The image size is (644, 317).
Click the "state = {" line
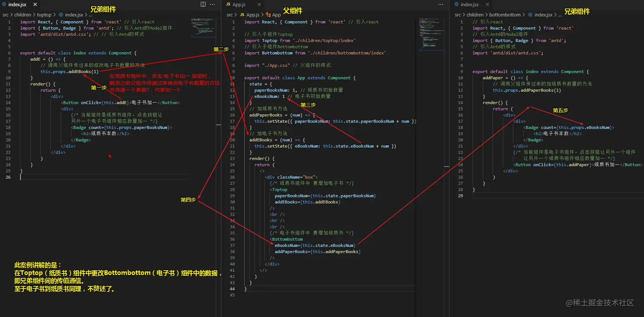(261, 84)
